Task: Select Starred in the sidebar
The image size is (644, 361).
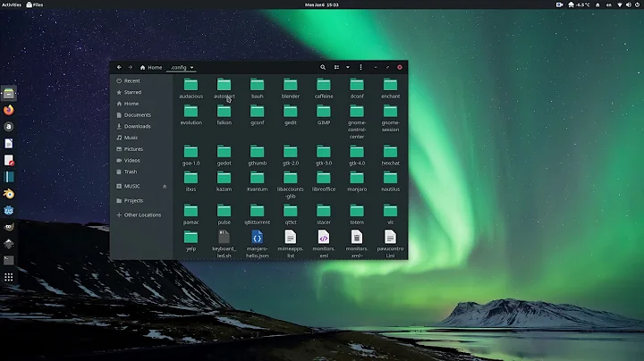Action: [132, 92]
